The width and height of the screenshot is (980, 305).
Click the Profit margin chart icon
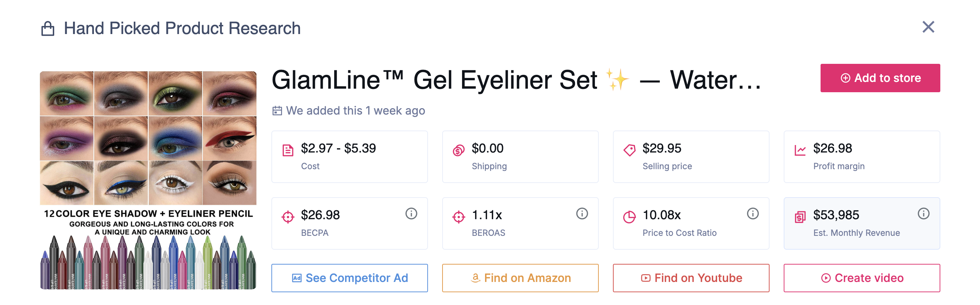(x=801, y=150)
